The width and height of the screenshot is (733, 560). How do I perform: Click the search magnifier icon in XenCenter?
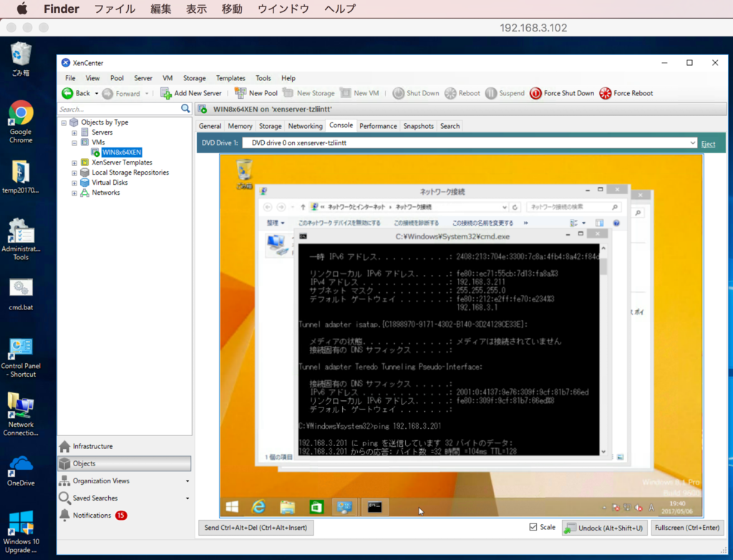[185, 109]
